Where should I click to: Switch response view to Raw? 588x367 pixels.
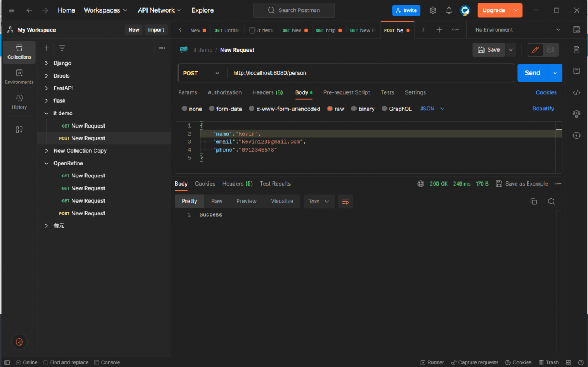(216, 202)
